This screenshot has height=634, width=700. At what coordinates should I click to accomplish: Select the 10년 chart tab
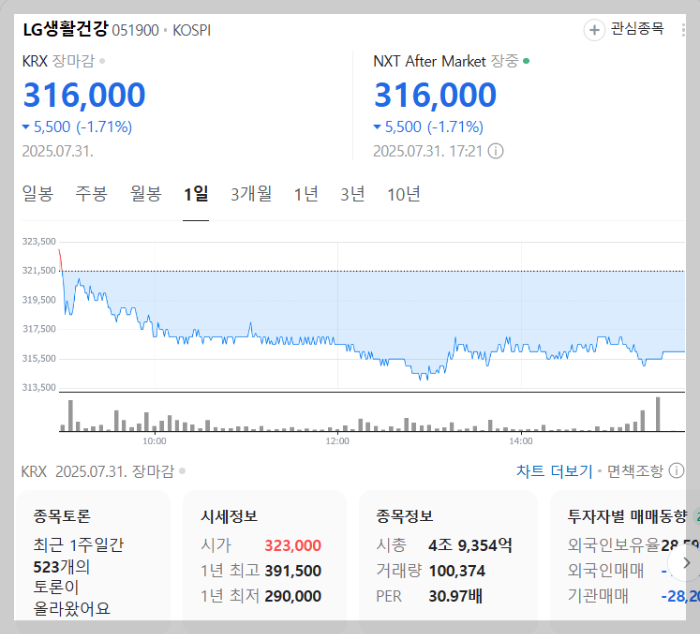coord(404,194)
